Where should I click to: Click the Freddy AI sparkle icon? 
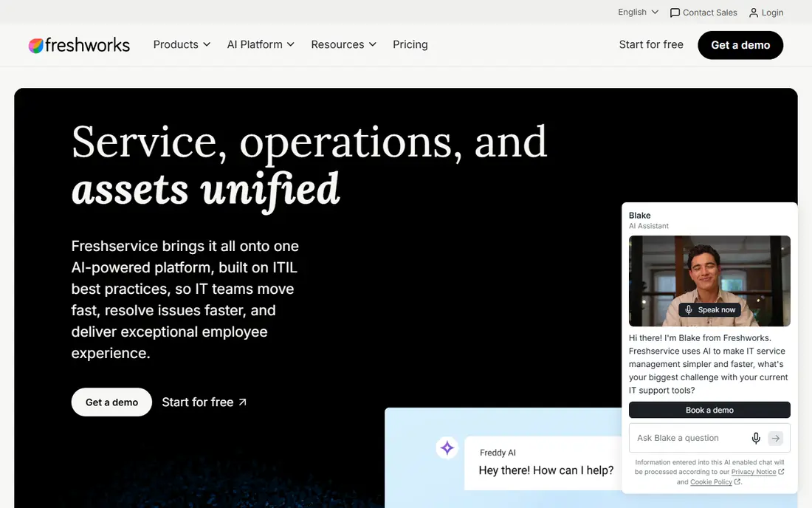coord(447,448)
